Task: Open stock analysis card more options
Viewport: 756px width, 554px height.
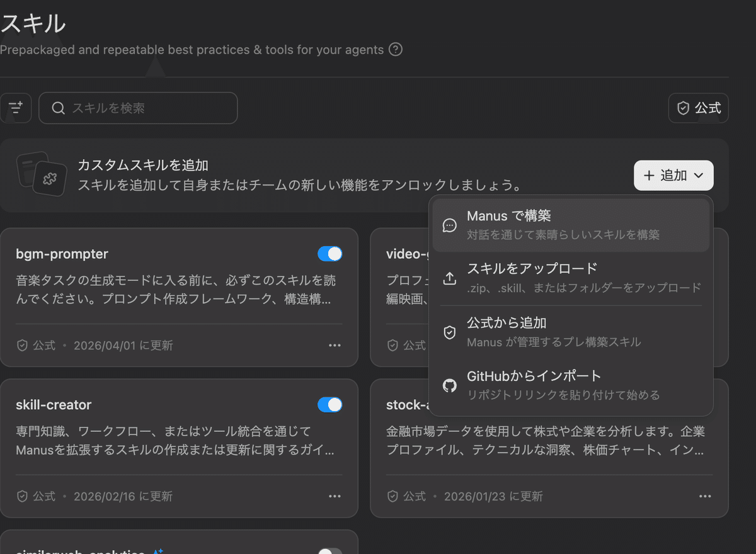Action: 705,496
